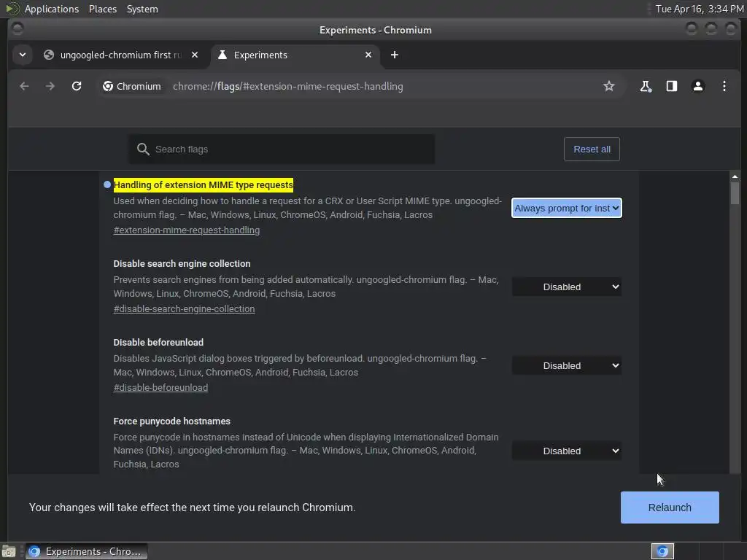The image size is (747, 560).
Task: Click the 'Force punycode hostnames' heading
Action: point(171,421)
